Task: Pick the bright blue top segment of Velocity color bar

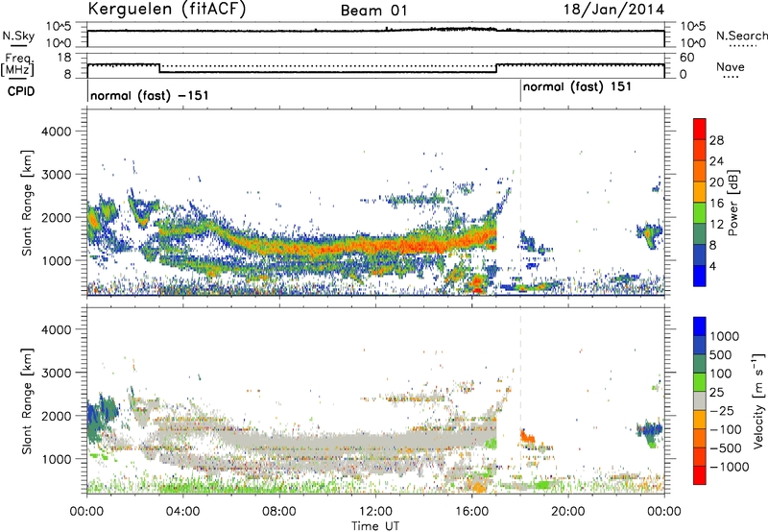Action: (700, 326)
